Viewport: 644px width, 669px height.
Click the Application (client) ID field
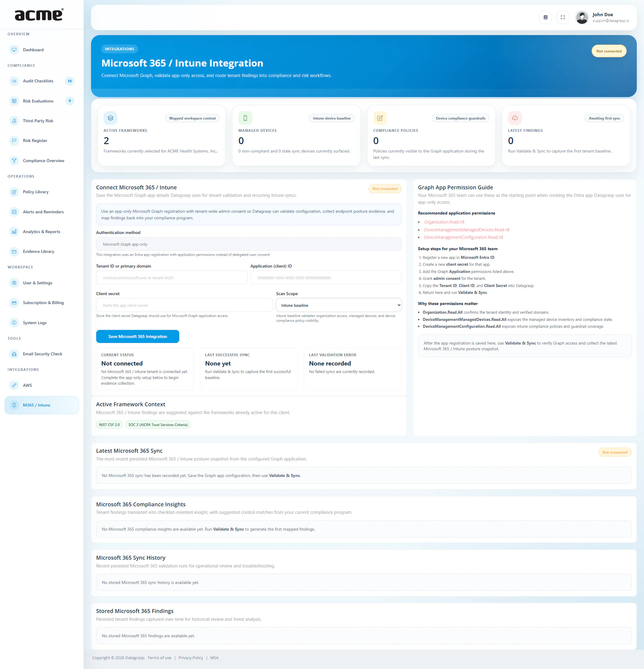(326, 278)
